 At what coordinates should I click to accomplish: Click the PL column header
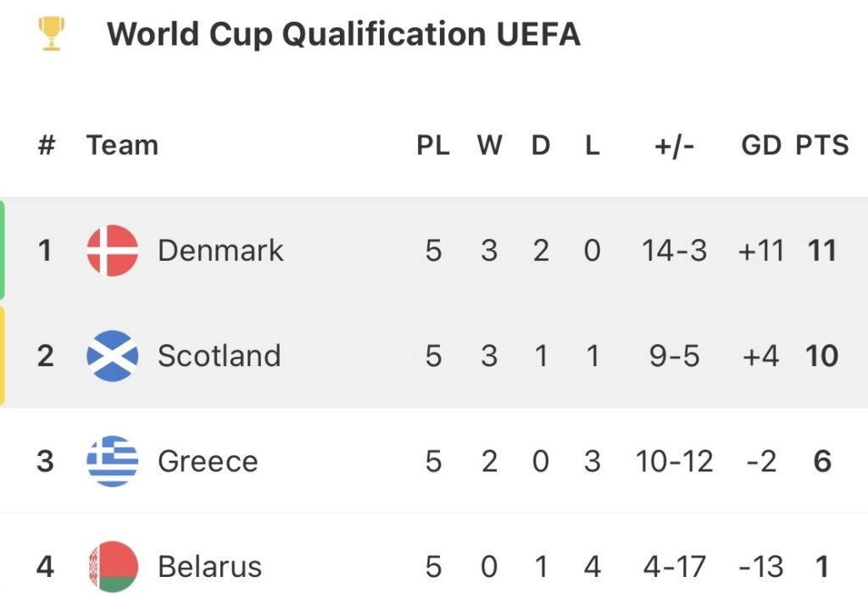(x=433, y=146)
